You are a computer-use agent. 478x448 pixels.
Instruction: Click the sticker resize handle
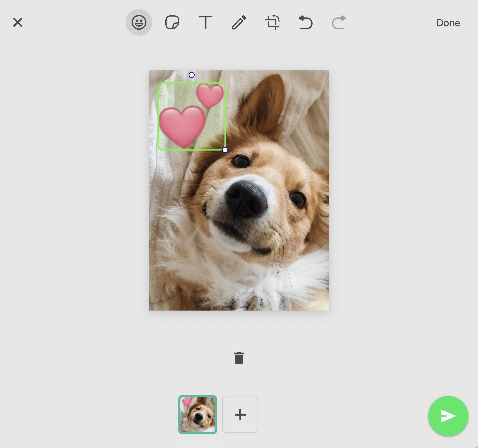(225, 150)
